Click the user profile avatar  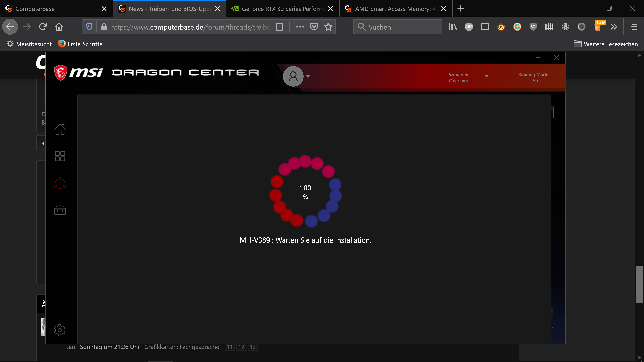click(293, 76)
